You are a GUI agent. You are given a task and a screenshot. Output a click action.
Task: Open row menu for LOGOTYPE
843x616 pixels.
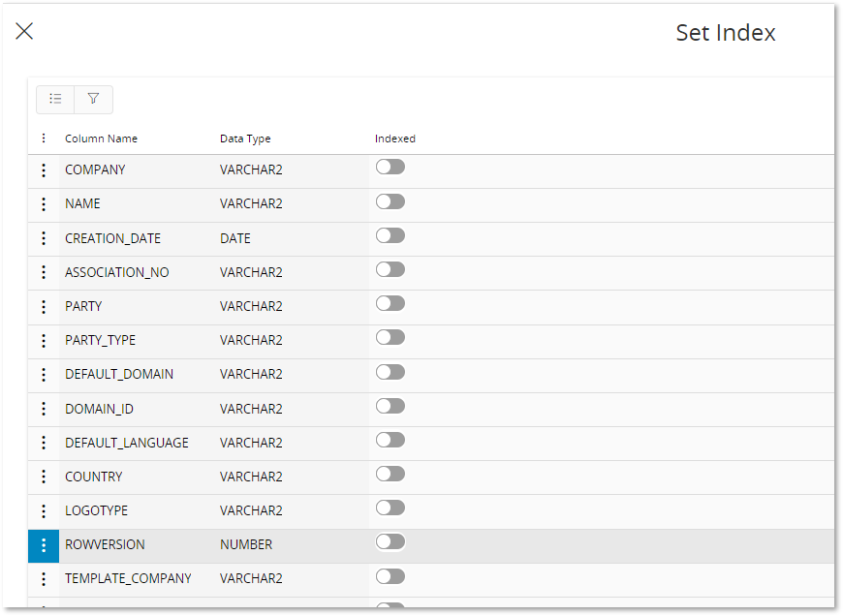click(x=44, y=510)
